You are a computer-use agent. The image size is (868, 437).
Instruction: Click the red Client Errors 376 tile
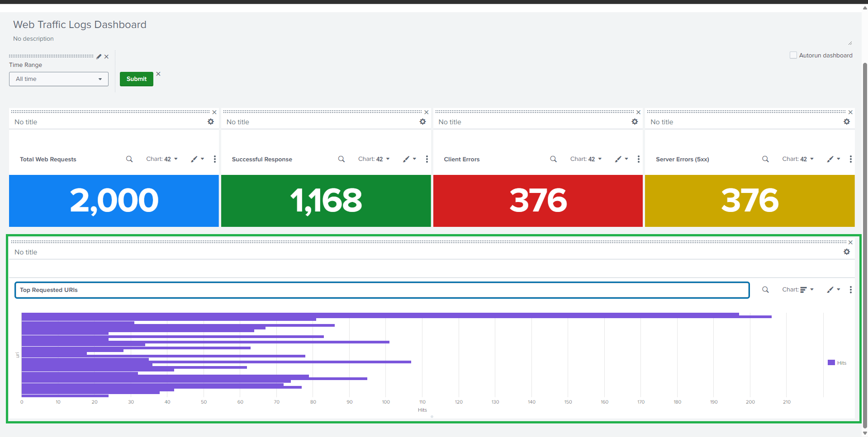coord(538,201)
